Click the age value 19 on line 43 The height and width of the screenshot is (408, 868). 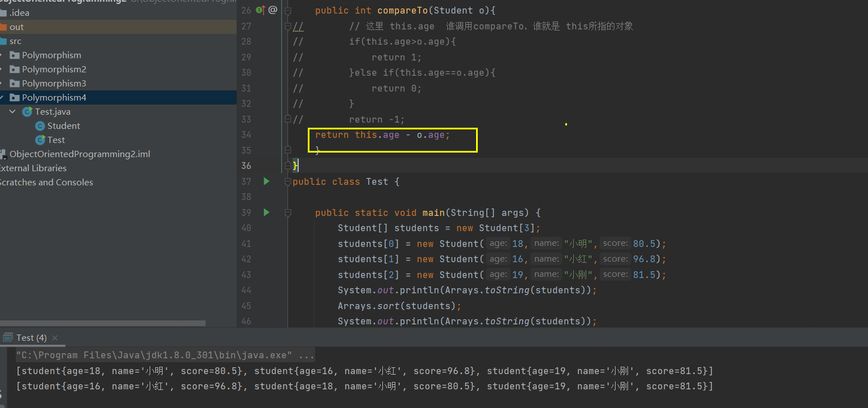point(518,275)
